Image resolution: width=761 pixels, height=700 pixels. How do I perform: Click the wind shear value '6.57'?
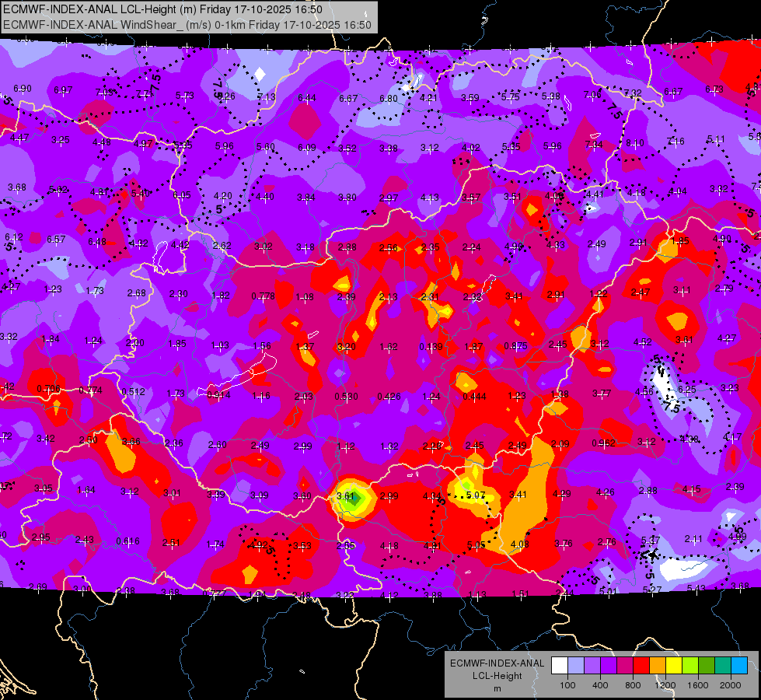coord(56,239)
